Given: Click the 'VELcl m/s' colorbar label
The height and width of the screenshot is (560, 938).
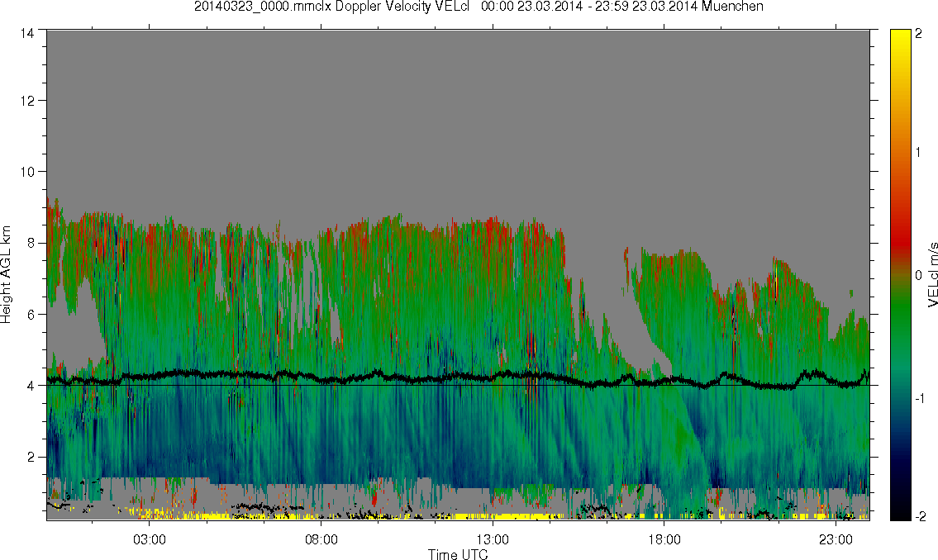Looking at the screenshot, I should pyautogui.click(x=932, y=275).
